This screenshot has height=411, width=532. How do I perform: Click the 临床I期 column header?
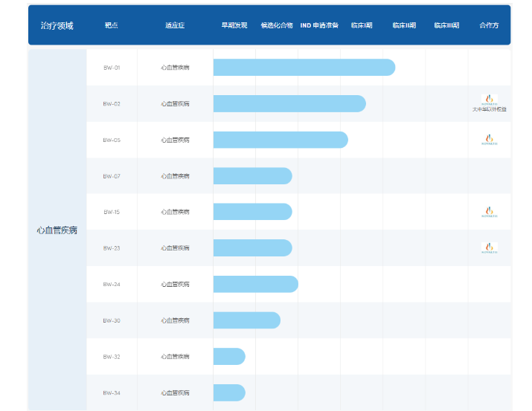click(x=362, y=25)
